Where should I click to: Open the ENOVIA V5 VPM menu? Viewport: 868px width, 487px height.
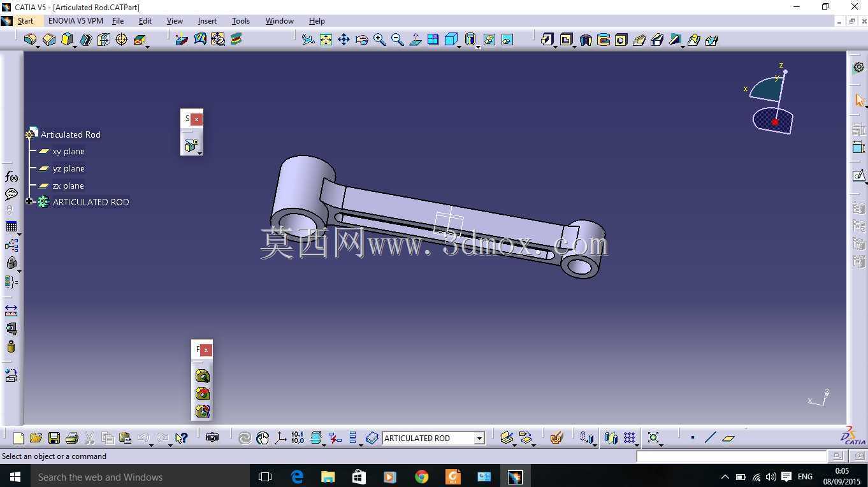tap(76, 21)
